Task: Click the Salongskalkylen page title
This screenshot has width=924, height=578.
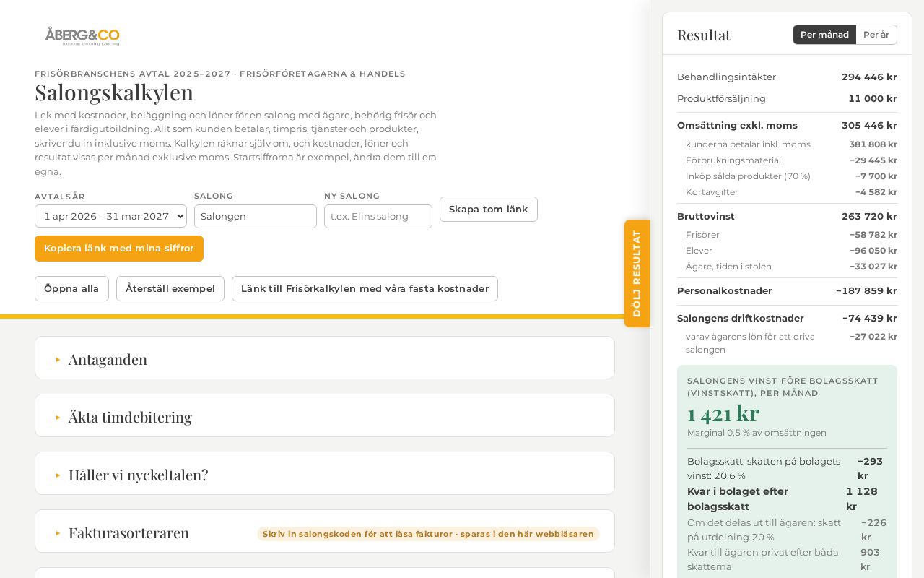Action: (114, 92)
